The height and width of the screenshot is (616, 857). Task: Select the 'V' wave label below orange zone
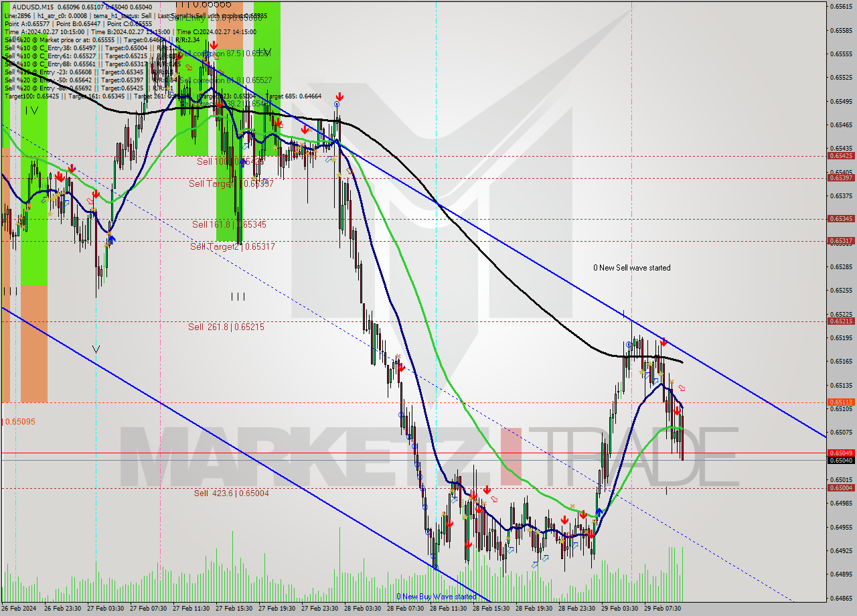click(96, 349)
